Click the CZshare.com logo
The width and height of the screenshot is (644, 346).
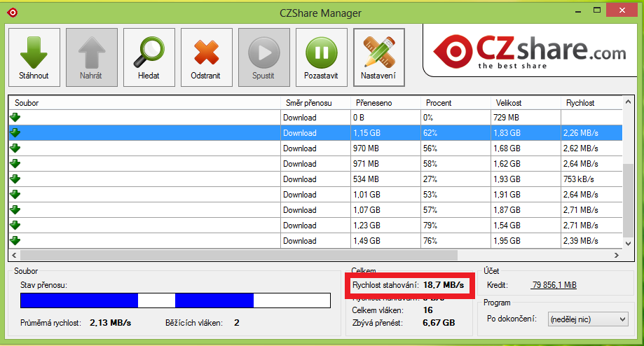(x=530, y=50)
